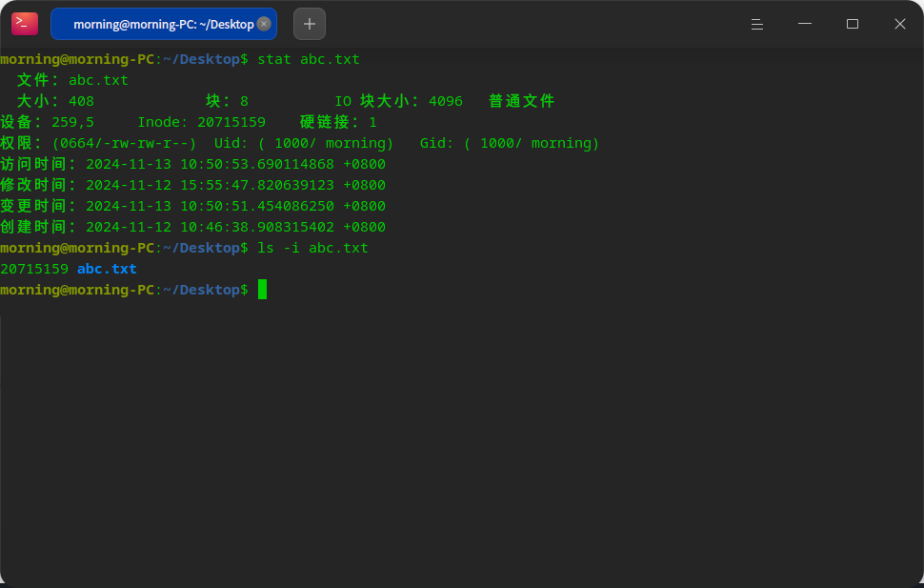Click the 'ls -i abc.txt' command text
This screenshot has width=924, height=588.
(x=312, y=248)
